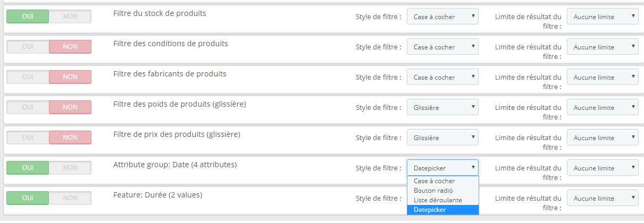644x223 pixels.
Task: Enable the product conditions filter
Action: (x=28, y=47)
